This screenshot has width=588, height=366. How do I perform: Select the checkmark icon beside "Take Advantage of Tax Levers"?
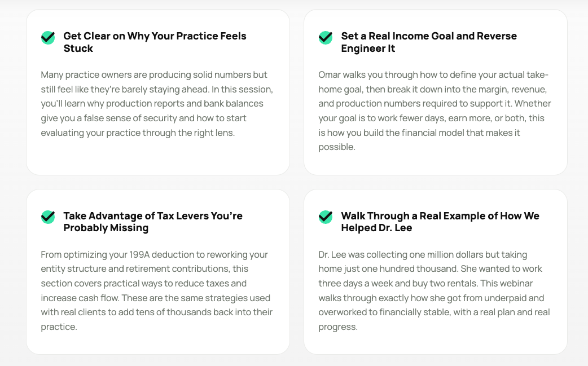[x=48, y=217]
